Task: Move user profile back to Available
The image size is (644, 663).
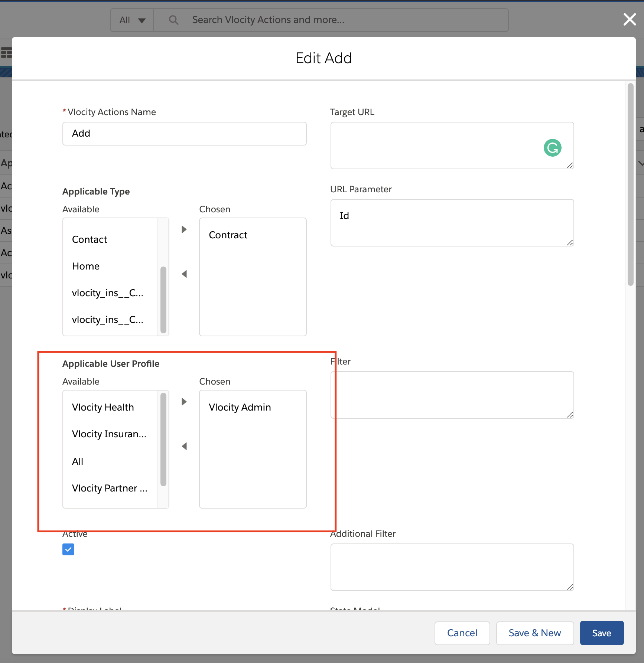Action: pos(184,446)
